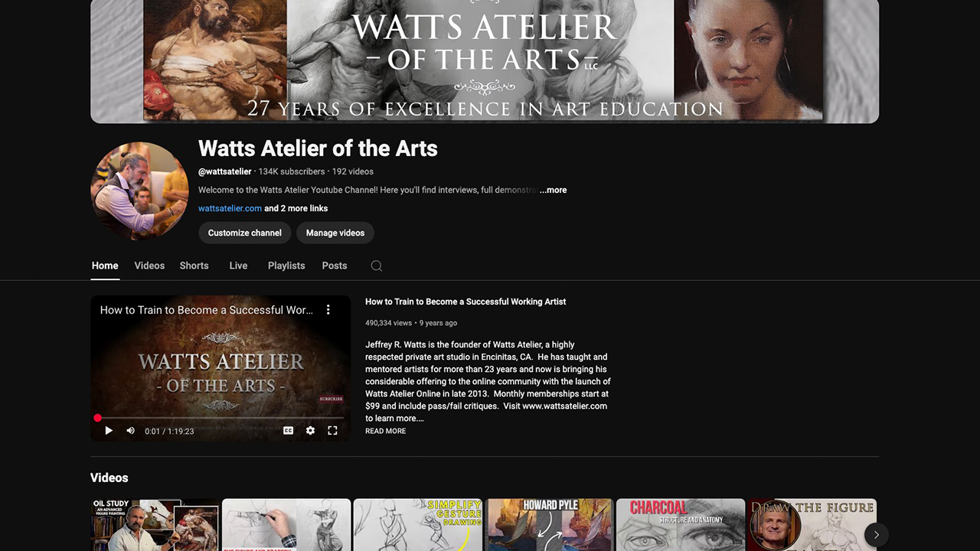Viewport: 980px width, 551px height.
Task: Click the '490,334 views' text
Action: pyautogui.click(x=388, y=323)
